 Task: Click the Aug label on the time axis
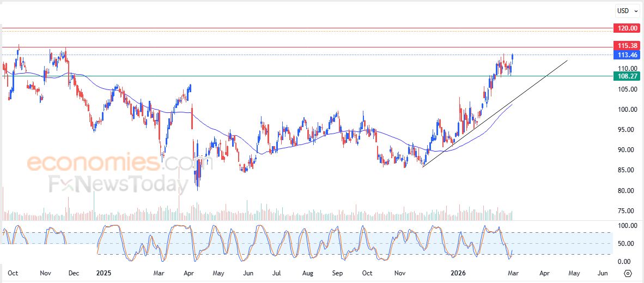click(x=307, y=273)
